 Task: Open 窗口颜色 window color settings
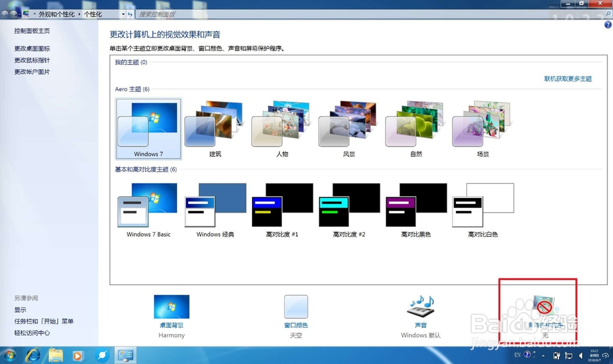(x=296, y=316)
